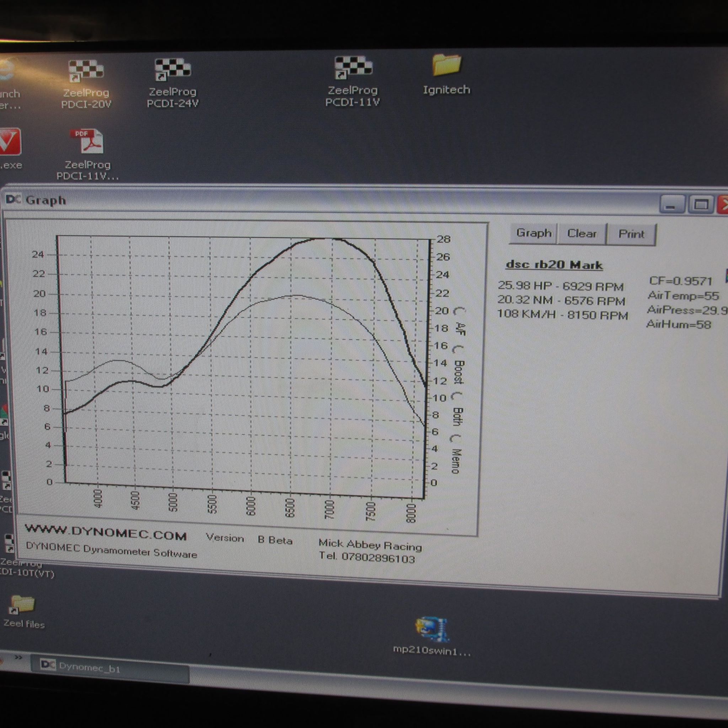This screenshot has height=728, width=728.
Task: Click the Tel. 07802896103 text
Action: (x=366, y=557)
